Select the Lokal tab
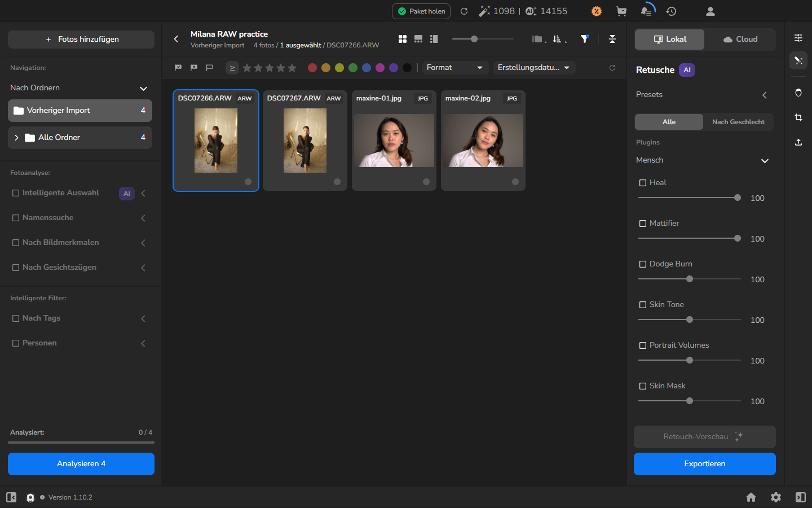 point(670,40)
